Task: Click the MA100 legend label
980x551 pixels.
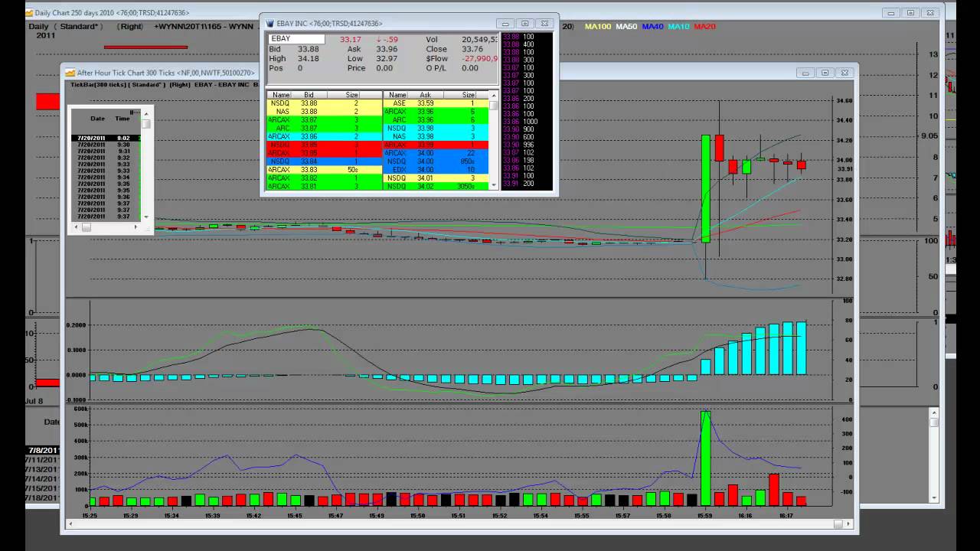Action: coord(598,27)
